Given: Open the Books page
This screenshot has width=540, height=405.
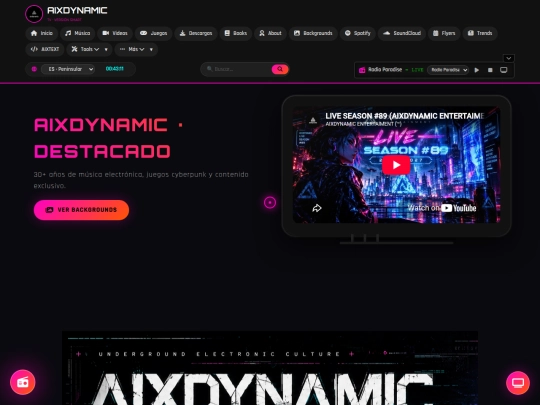Looking at the screenshot, I should coord(236,33).
